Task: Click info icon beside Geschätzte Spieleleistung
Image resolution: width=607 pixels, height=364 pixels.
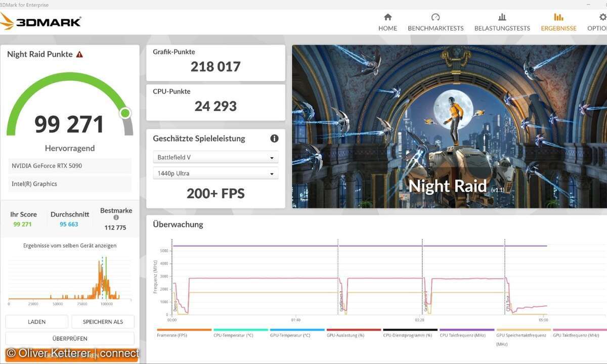Action: click(274, 139)
